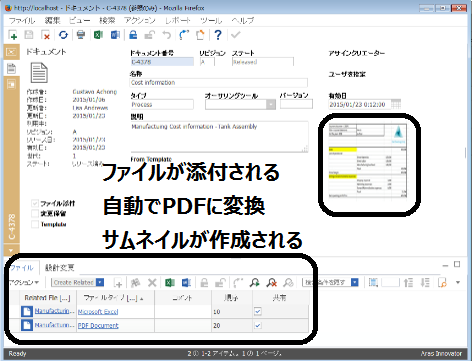Toggle the 変更保留 checkbox

(x=35, y=213)
